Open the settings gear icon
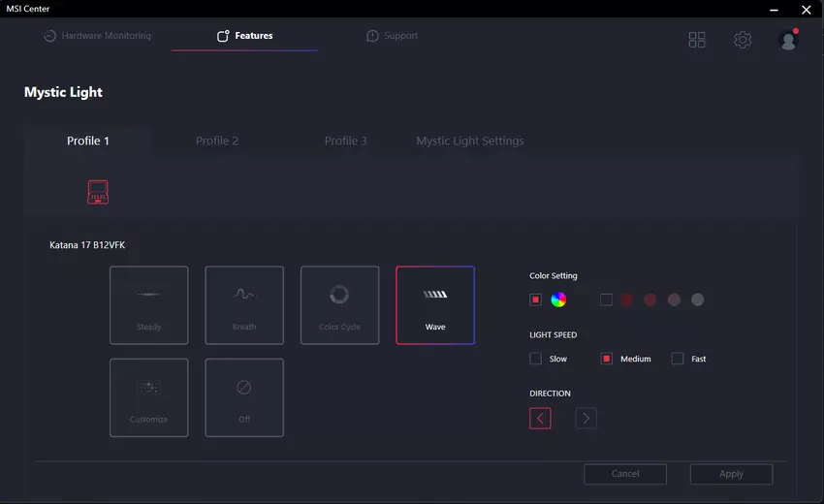Screen dimensions: 824x504 [x=743, y=40]
